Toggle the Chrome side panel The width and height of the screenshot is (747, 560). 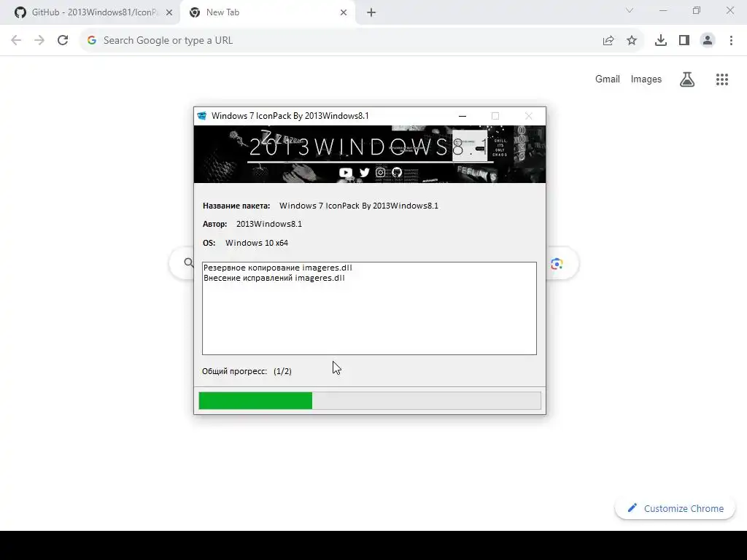coord(684,40)
